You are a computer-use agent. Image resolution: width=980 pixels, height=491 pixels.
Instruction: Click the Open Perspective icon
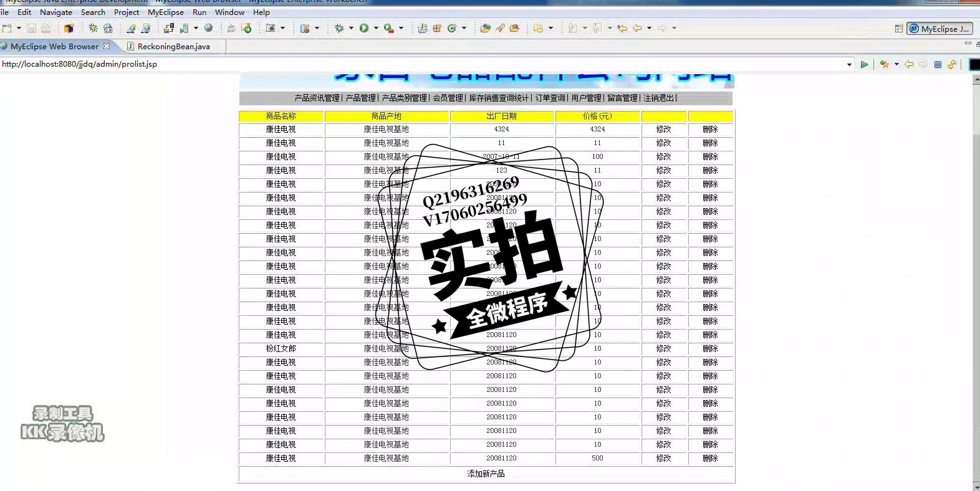[x=899, y=29]
